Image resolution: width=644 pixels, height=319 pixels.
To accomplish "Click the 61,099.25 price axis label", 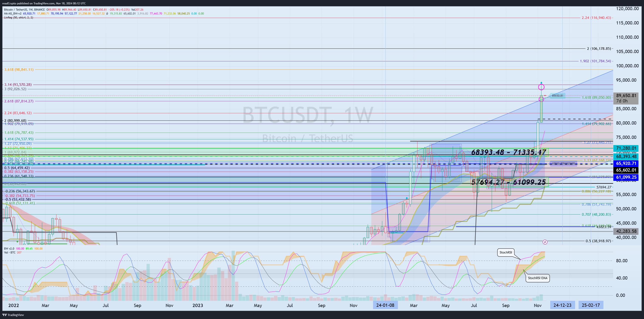I will click(x=626, y=177).
